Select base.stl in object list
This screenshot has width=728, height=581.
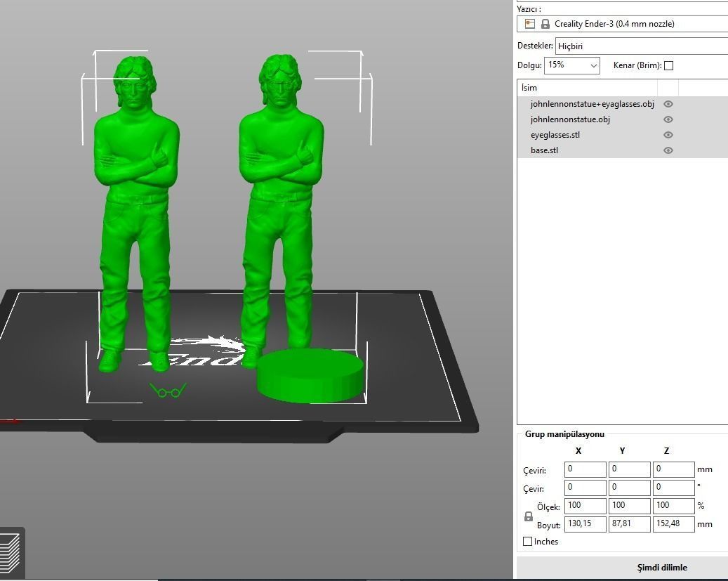coord(544,150)
